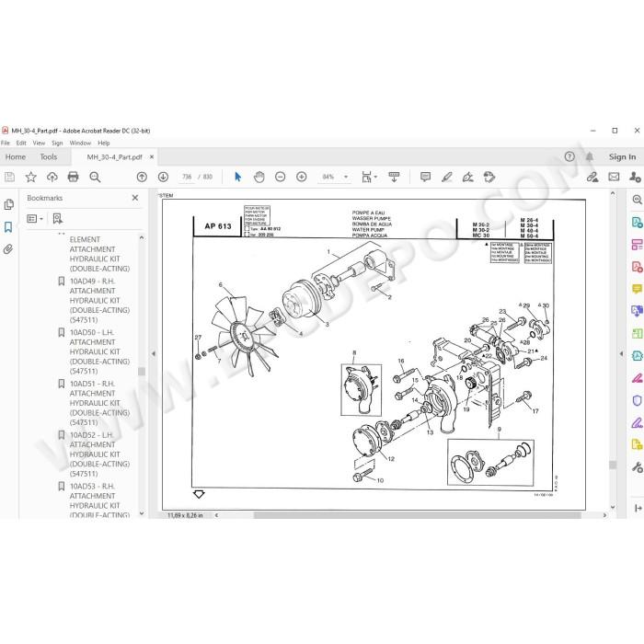This screenshot has width=644, height=644.
Task: Select the highlight text pen
Action: tap(447, 177)
